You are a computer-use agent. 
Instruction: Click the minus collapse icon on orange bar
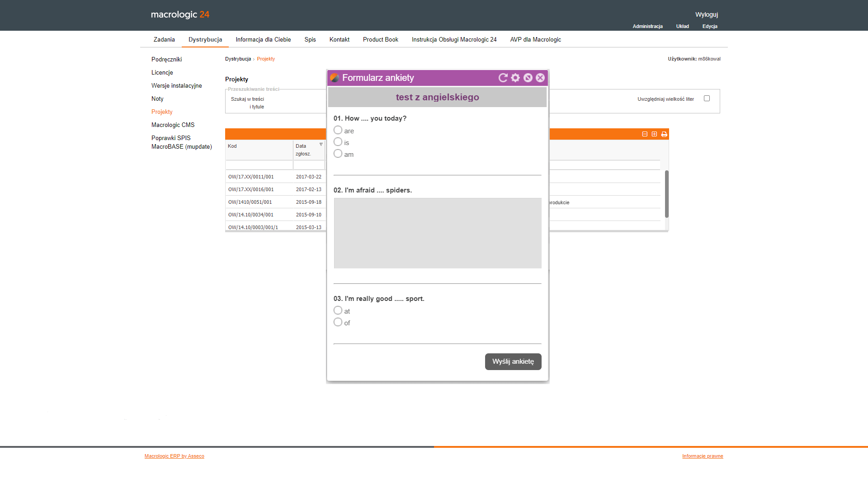645,134
